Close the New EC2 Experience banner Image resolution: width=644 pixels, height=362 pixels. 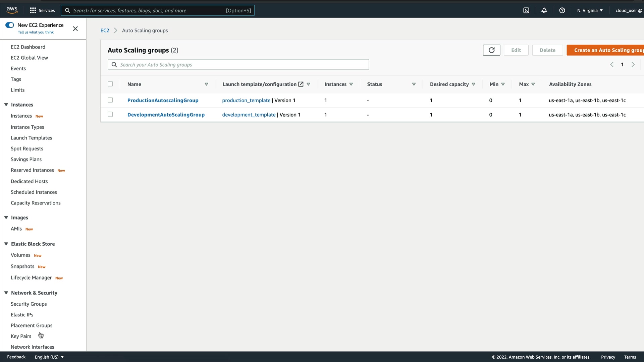(x=75, y=29)
